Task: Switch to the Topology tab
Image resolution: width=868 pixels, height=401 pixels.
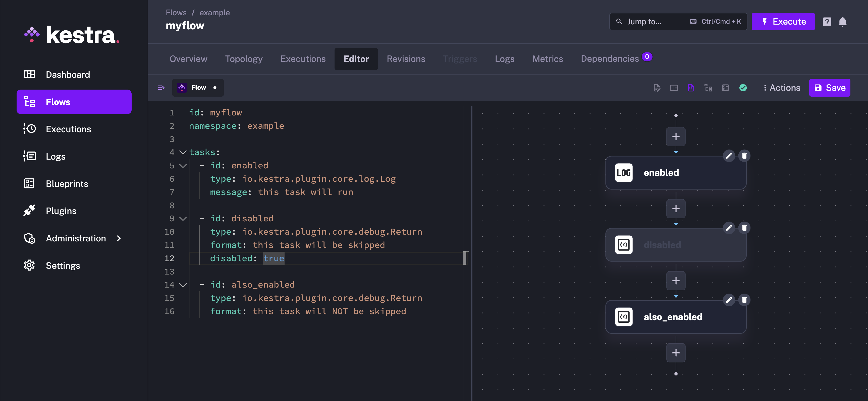Action: (x=244, y=59)
